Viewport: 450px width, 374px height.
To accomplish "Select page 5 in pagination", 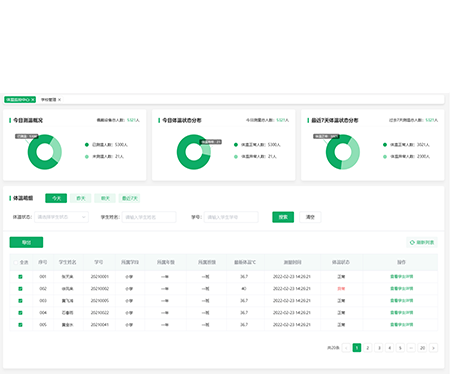I will click(x=400, y=348).
